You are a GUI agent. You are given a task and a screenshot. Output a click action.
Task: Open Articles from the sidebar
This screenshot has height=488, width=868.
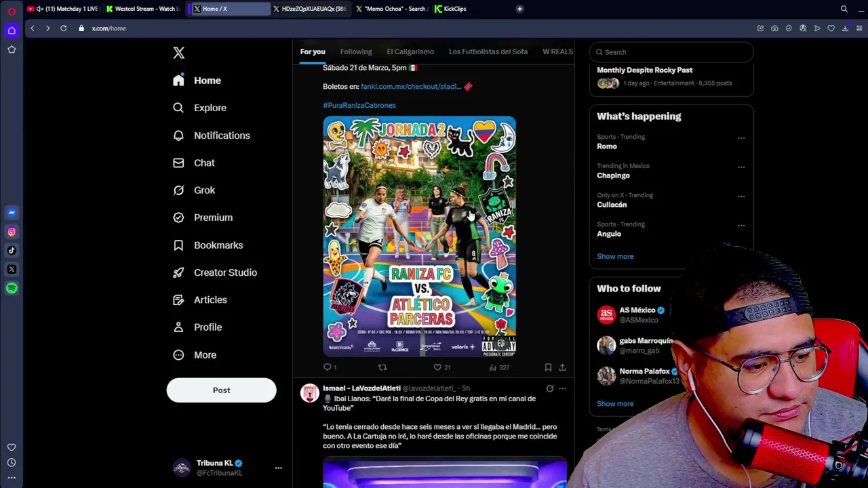point(200,300)
